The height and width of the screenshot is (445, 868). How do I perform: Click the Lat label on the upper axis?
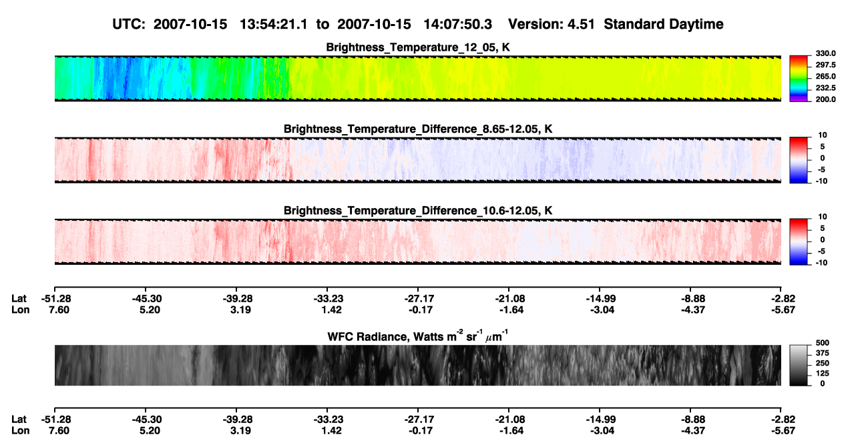19,299
